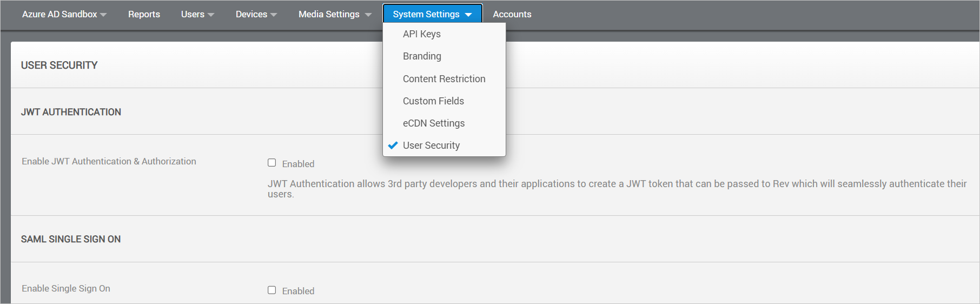Click the USER SECURITY page heading
The height and width of the screenshot is (304, 980).
point(59,65)
